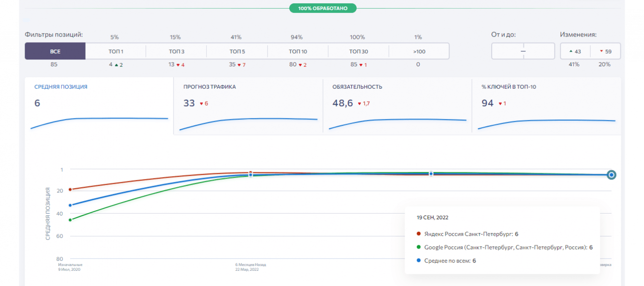Click the right 'От и до' range field
Screen dimensions: 644x286
tap(539, 51)
